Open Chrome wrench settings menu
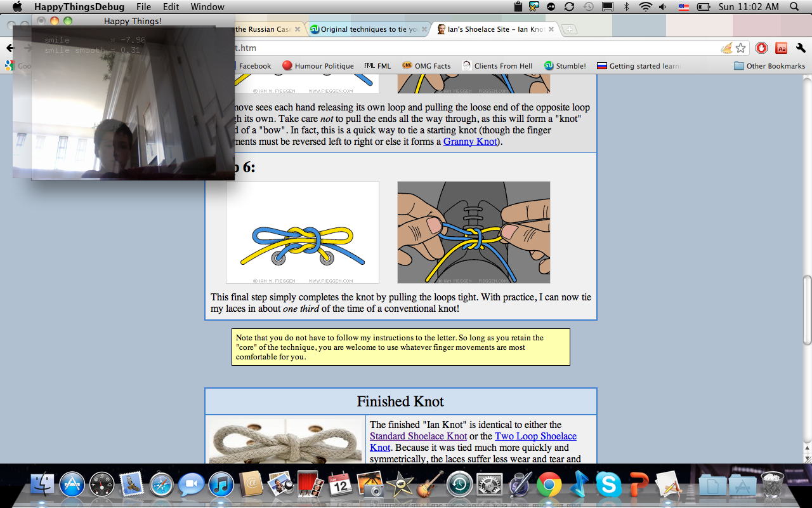This screenshot has height=508, width=812. point(801,48)
